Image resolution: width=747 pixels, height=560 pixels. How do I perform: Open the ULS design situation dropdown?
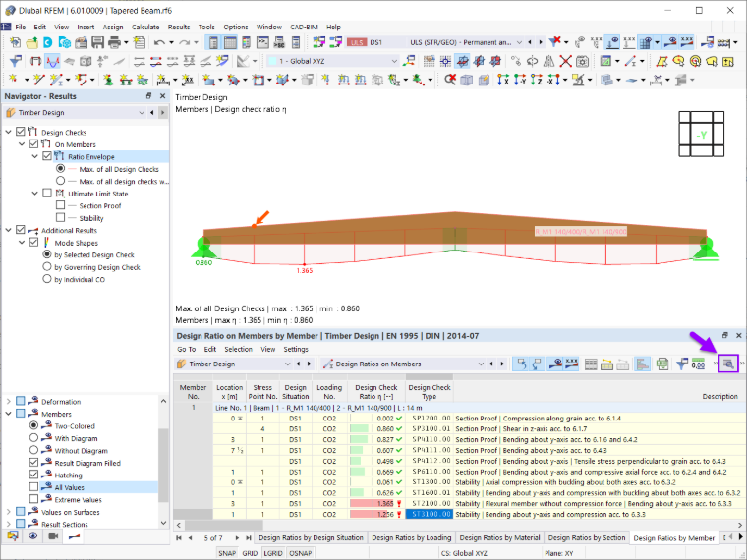pyautogui.click(x=519, y=42)
